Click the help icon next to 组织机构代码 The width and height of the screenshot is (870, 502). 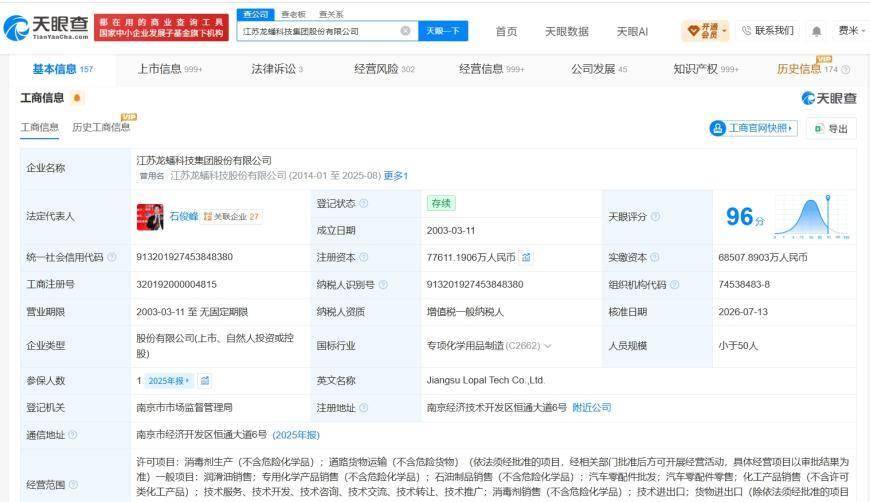(674, 285)
